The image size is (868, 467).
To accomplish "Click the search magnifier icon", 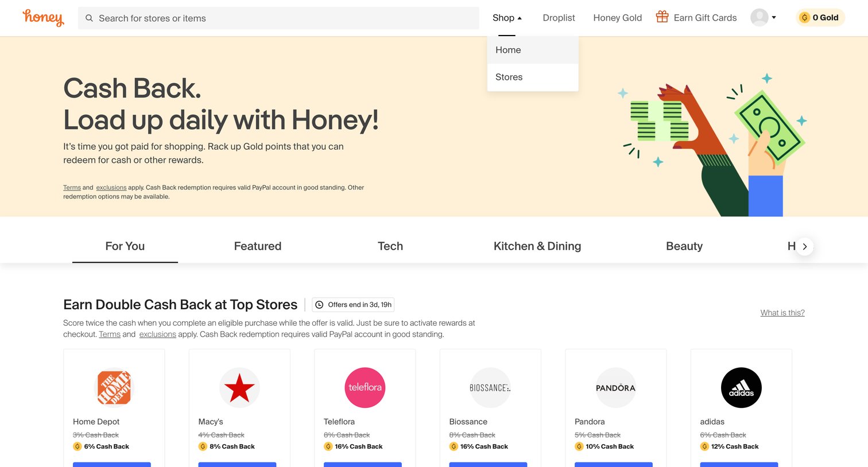I will pos(89,18).
